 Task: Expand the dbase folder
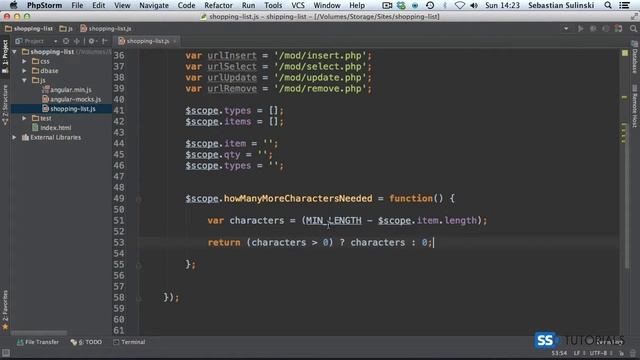[24, 71]
